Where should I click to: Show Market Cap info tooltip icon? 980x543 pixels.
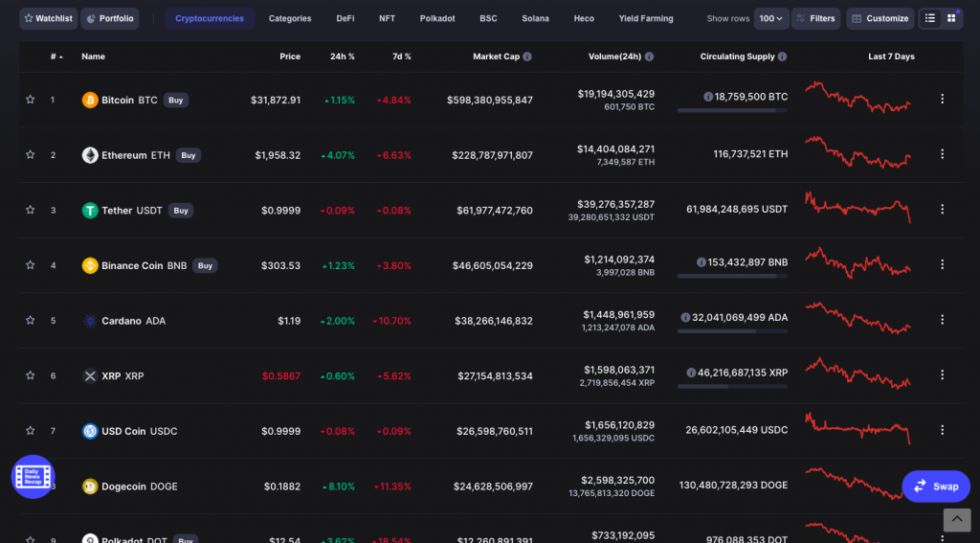coord(527,57)
